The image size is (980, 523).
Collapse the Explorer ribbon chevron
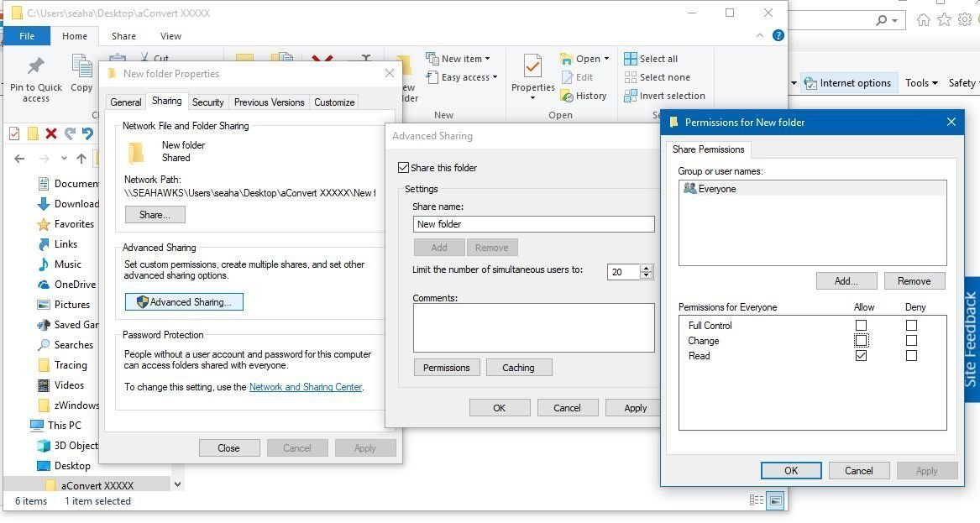click(x=759, y=35)
